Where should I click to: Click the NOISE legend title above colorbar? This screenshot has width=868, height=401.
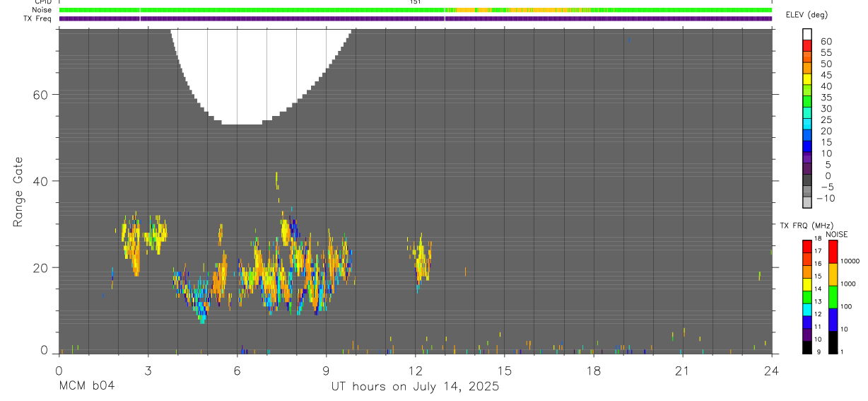(x=836, y=234)
